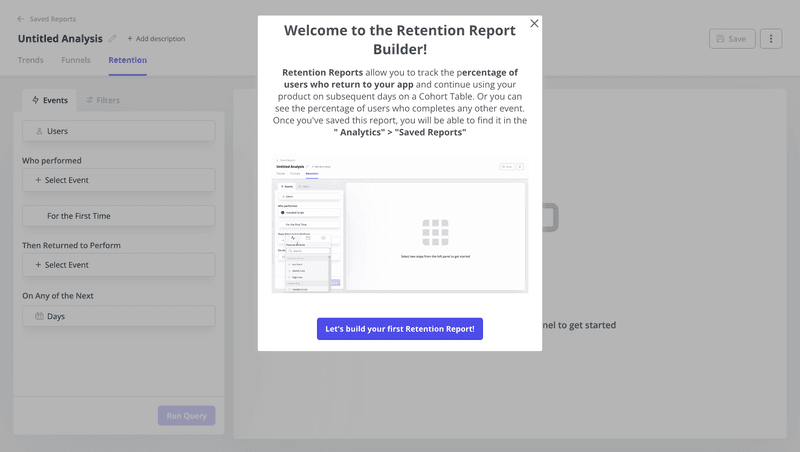Screen dimensions: 800x452
Task: Open the three-dot more options menu
Action: tap(771, 39)
